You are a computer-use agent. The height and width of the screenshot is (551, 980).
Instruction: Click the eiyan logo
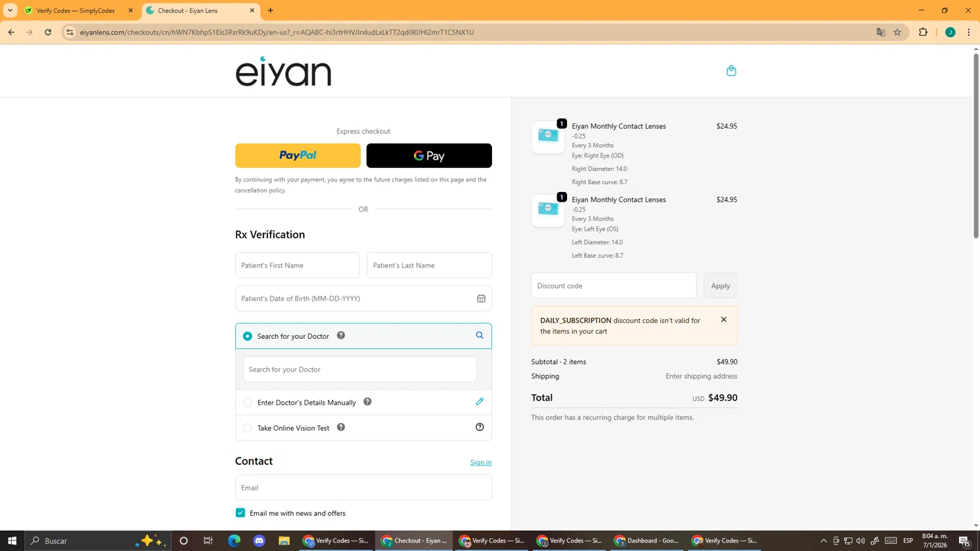tap(283, 71)
